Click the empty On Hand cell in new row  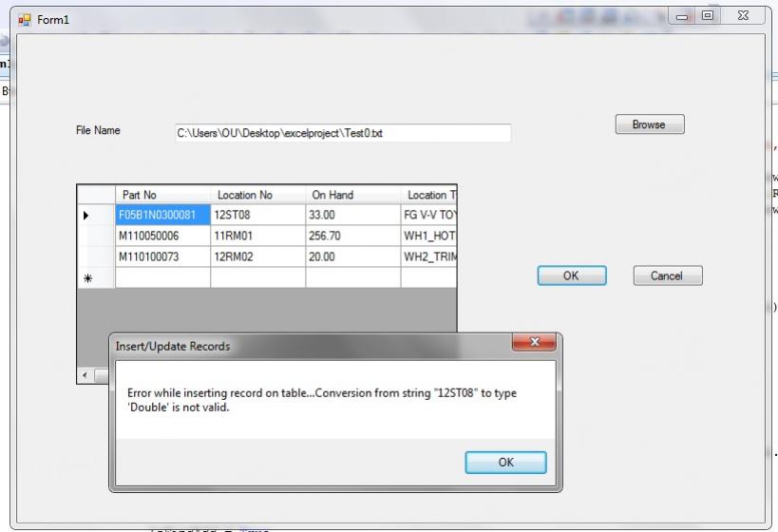(353, 278)
